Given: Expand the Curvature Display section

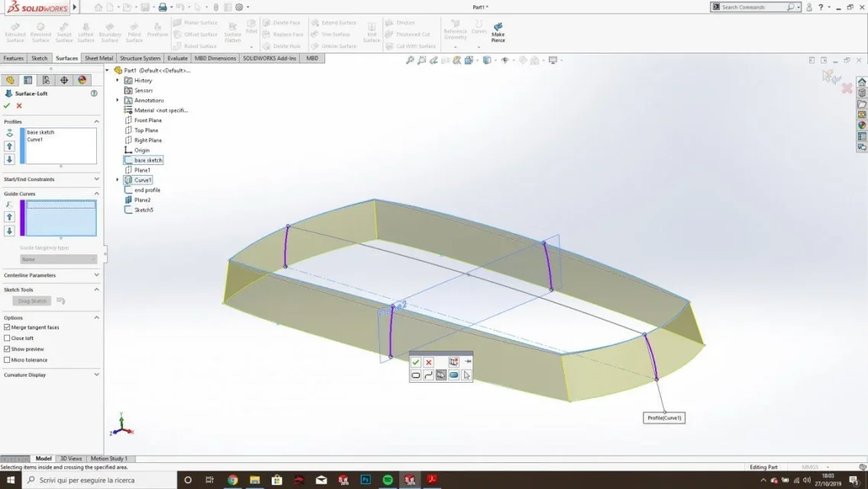Looking at the screenshot, I should 51,375.
